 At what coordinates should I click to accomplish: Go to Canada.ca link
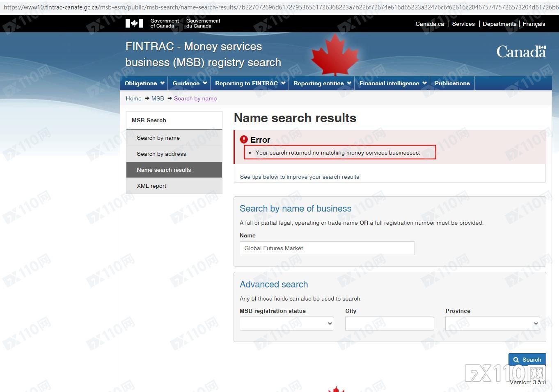pyautogui.click(x=429, y=24)
